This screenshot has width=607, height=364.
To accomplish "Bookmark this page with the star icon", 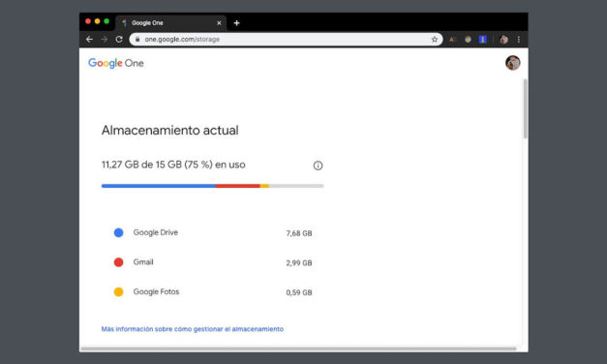I will coord(435,39).
